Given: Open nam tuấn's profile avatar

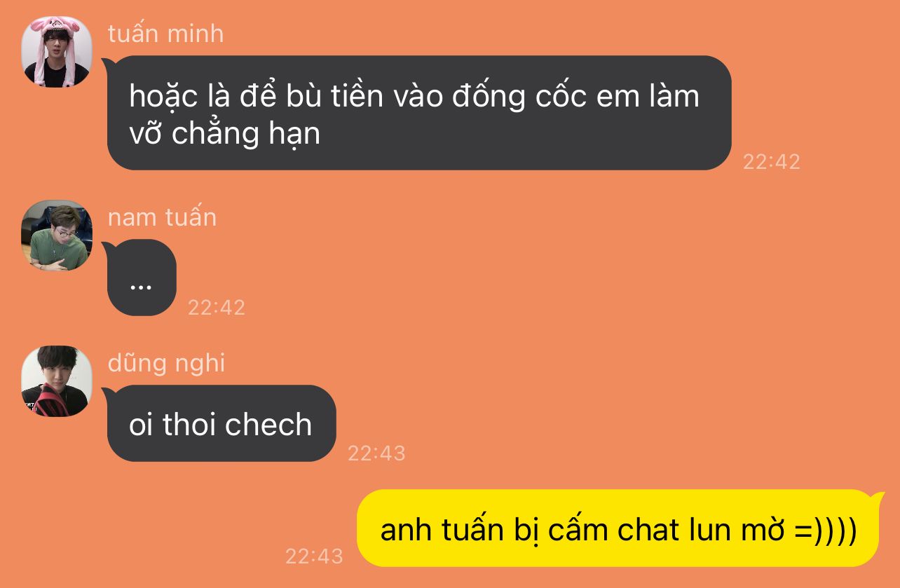Looking at the screenshot, I should pos(57,235).
